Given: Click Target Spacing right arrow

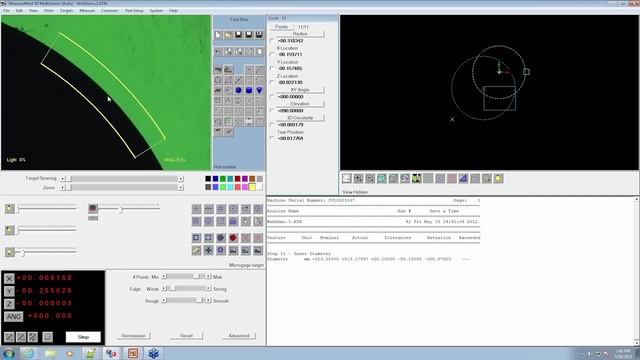Looking at the screenshot, I should (181, 179).
